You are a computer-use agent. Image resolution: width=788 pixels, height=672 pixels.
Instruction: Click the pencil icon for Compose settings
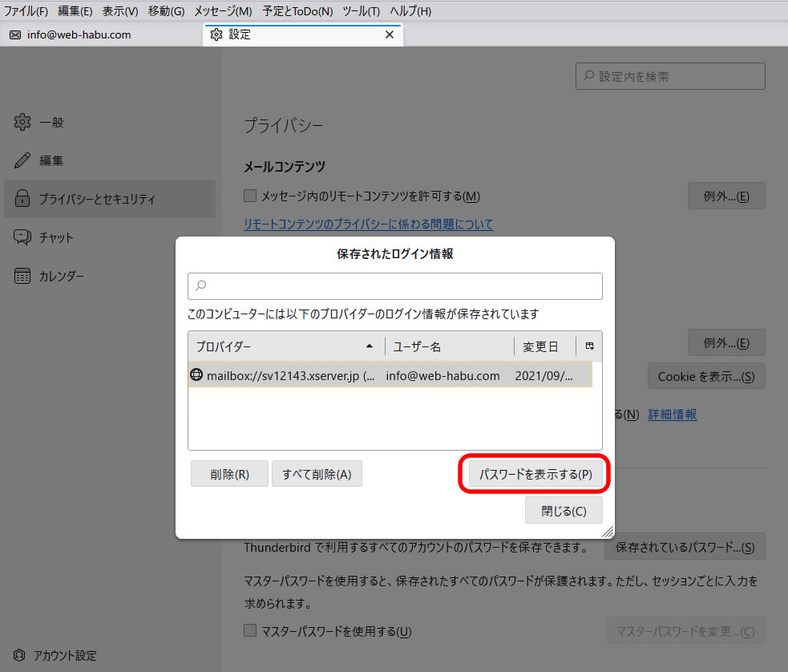22,160
